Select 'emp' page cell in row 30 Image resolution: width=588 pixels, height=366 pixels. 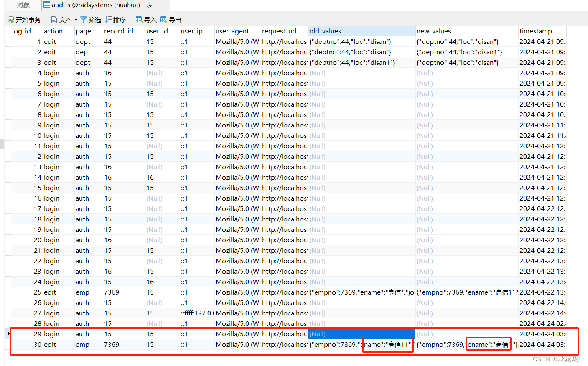[89, 344]
